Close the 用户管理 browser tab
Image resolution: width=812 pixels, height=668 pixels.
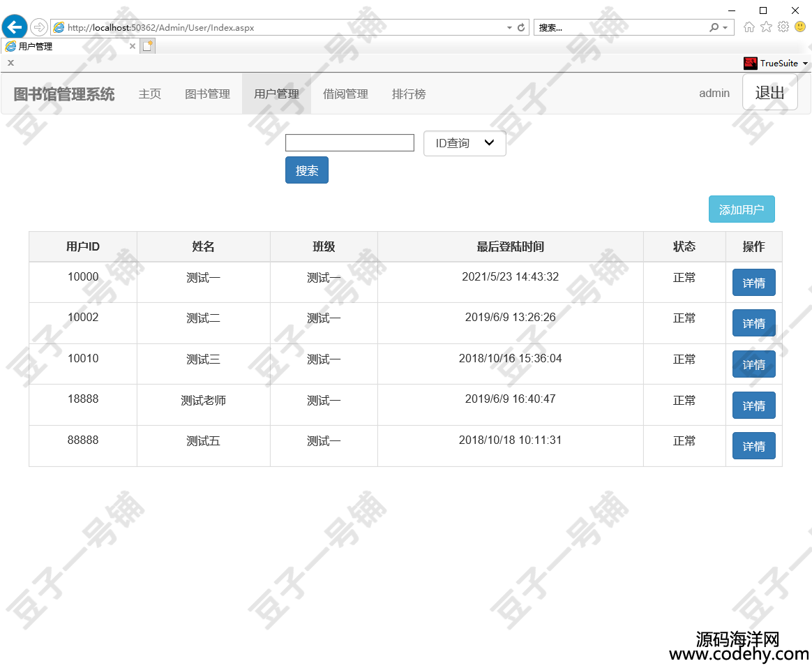133,46
